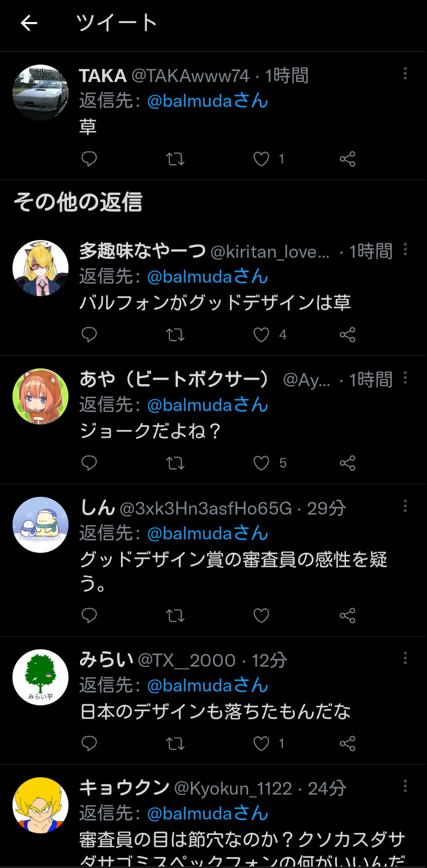Screen dimensions: 427x868
Task: Like the ジョークだよね？ reply
Action: (261, 463)
